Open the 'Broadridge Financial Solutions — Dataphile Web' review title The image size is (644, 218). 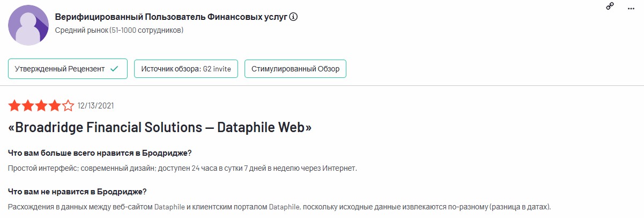(160, 128)
